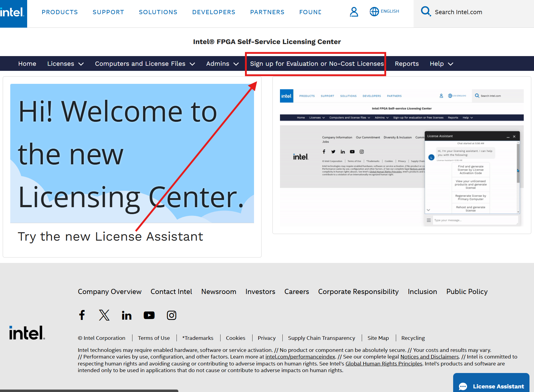Click the Intel logo in header
The height and width of the screenshot is (392, 534).
click(13, 13)
